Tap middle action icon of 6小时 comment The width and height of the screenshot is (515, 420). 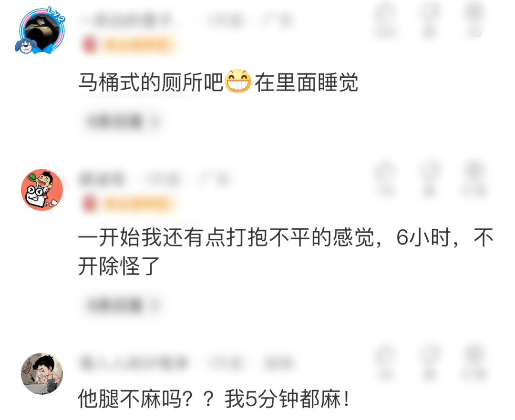[x=429, y=179]
